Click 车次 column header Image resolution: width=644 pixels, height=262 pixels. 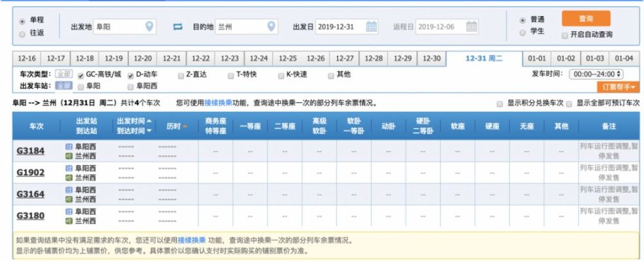(x=37, y=126)
